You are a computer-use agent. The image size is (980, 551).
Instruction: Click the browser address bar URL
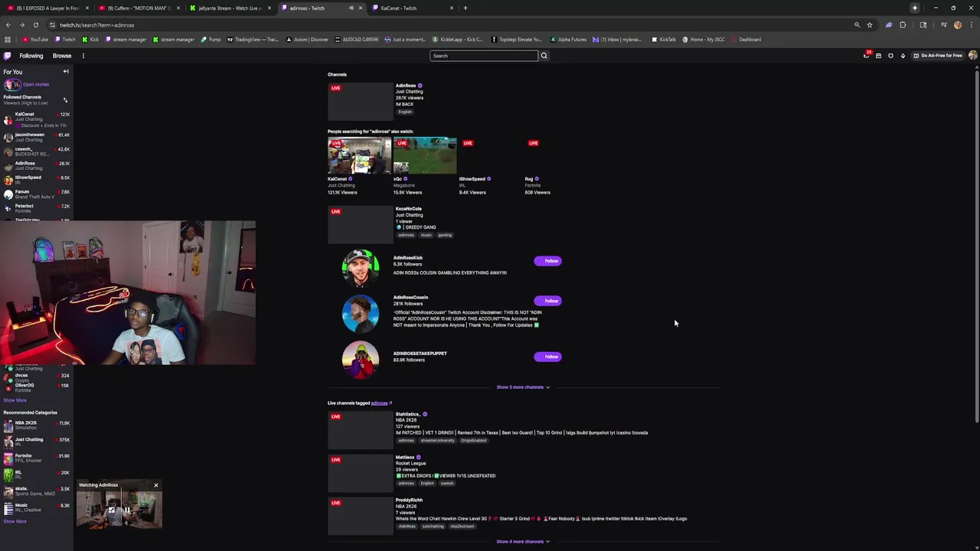pyautogui.click(x=96, y=24)
